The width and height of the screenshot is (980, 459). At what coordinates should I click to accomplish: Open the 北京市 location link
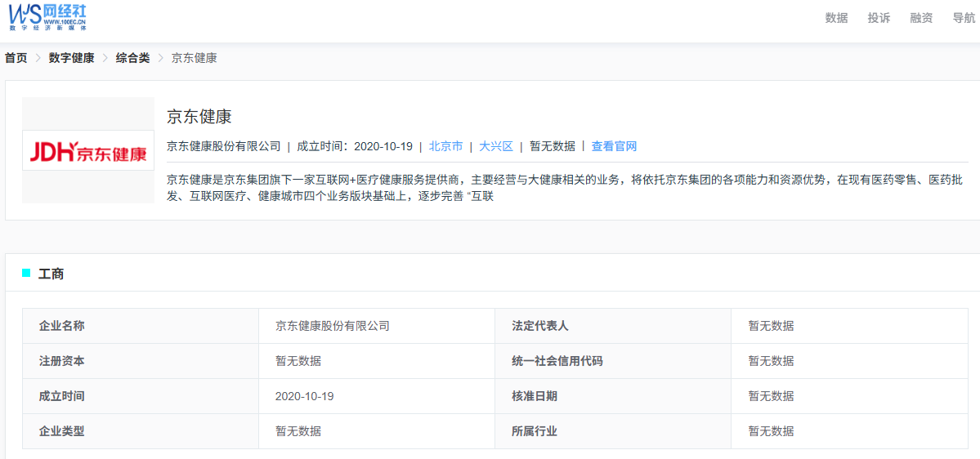445,147
